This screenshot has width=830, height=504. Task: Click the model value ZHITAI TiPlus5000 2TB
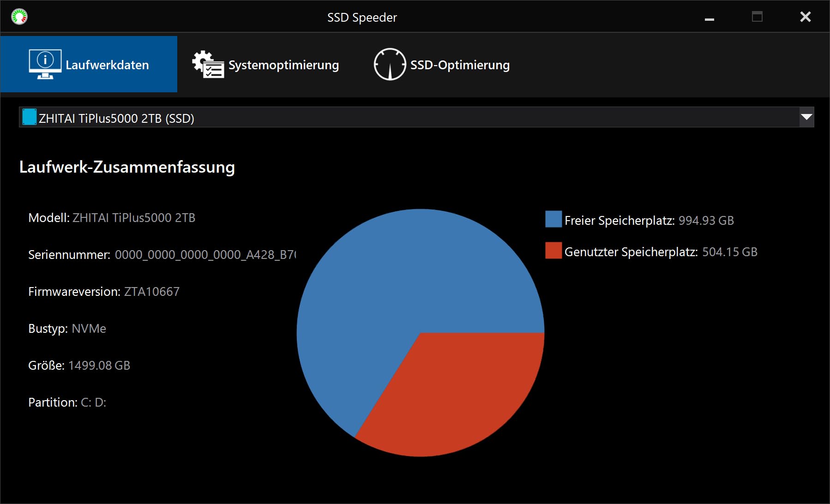(x=134, y=218)
